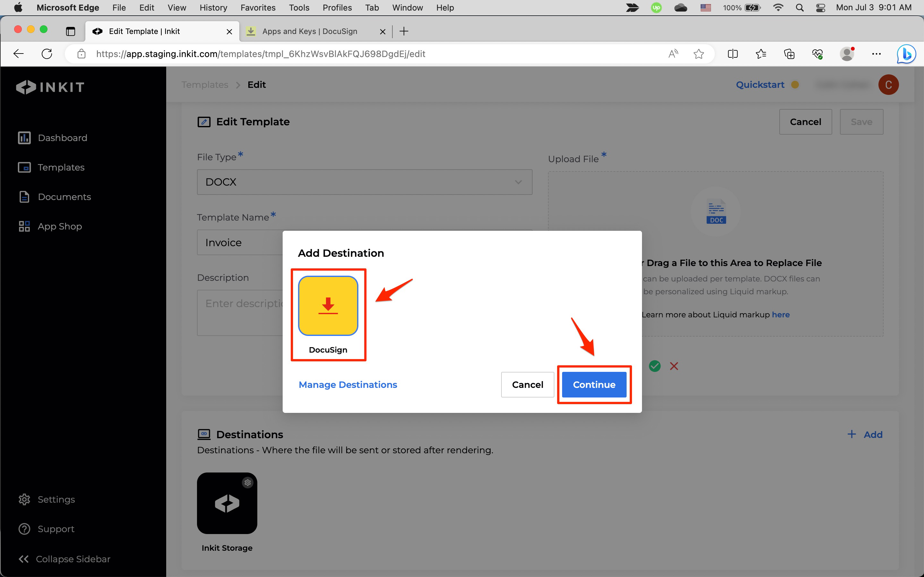Click the green checkmark toggle icon
This screenshot has width=924, height=577.
654,366
